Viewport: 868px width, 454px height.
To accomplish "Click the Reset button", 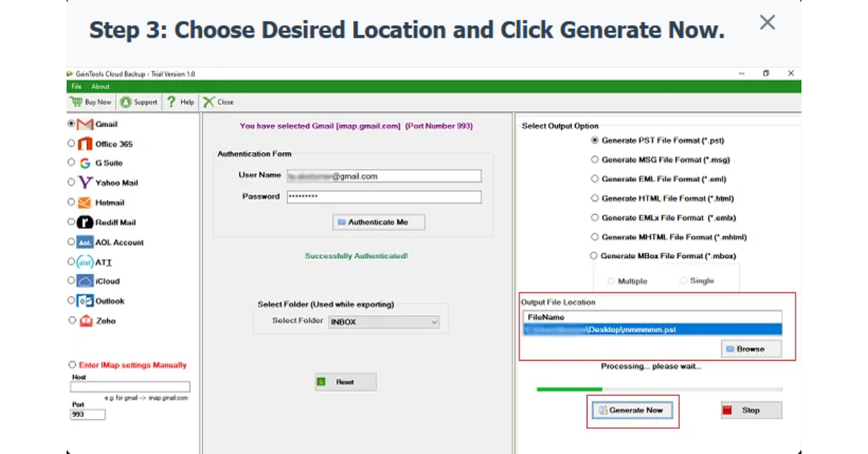I will tap(346, 382).
